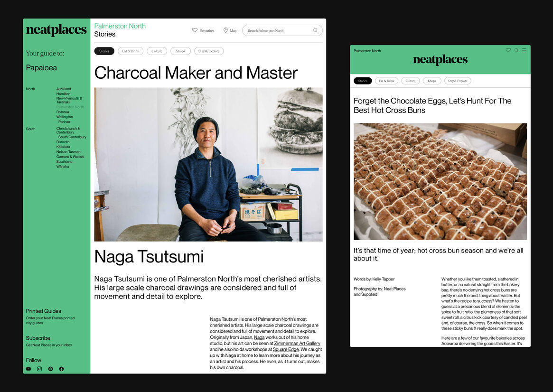The image size is (553, 392).
Task: Tap the heart icon in mobile green header
Action: click(508, 50)
